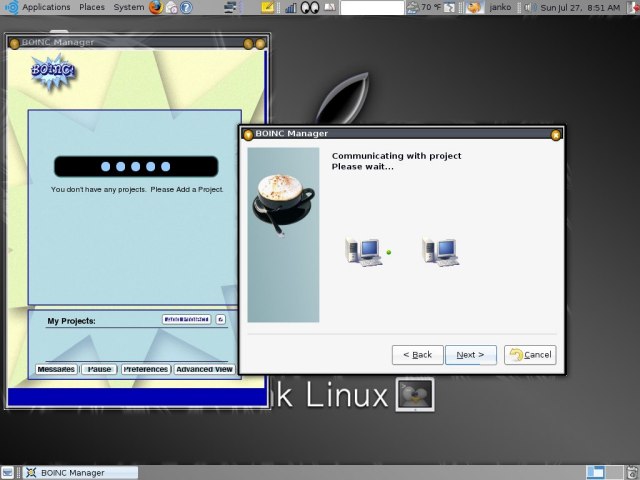This screenshot has width=640, height=480.
Task: Open window menu icon of main BOINC window
Action: coord(14,43)
